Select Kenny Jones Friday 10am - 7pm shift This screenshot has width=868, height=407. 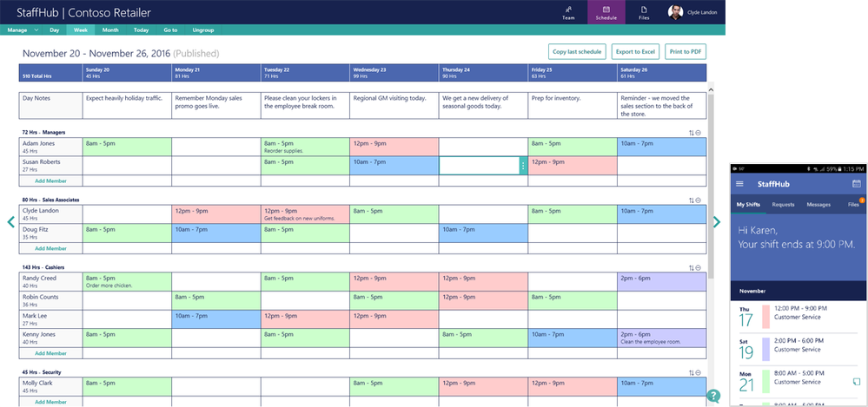(573, 338)
